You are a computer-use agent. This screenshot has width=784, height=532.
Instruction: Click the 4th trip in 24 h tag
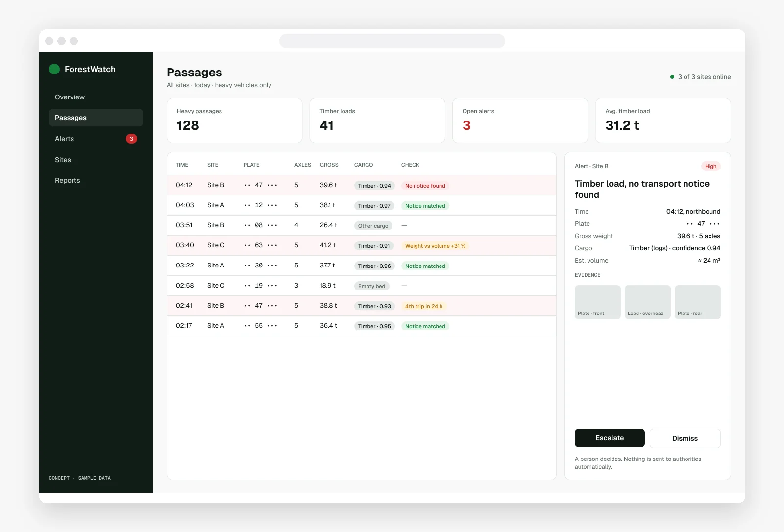click(x=424, y=306)
